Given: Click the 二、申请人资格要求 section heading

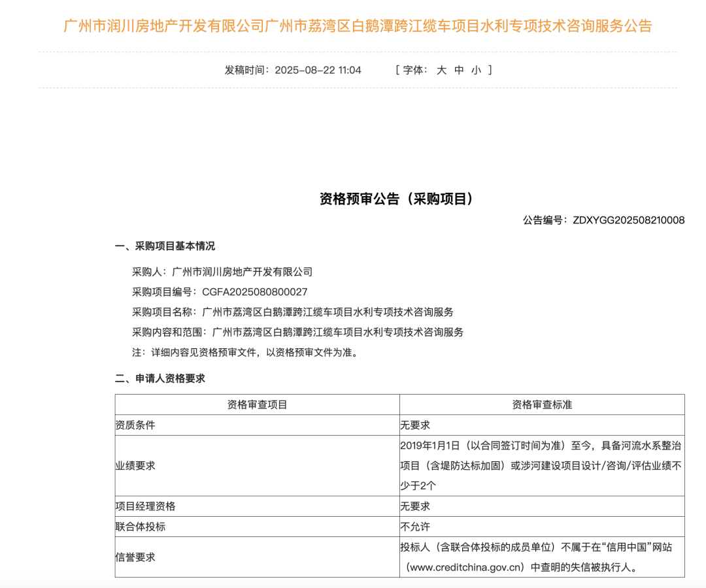Looking at the screenshot, I should pyautogui.click(x=160, y=378).
